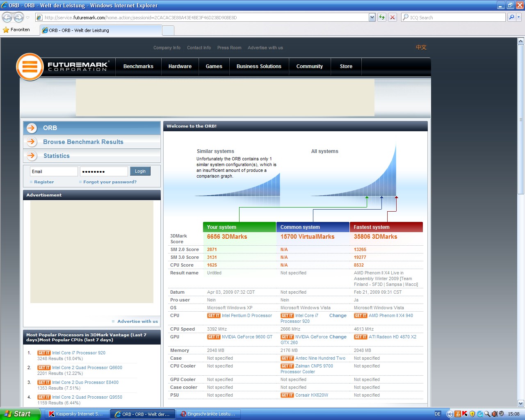The width and height of the screenshot is (525, 420).
Task: Open Intel Core 2 Quad Processor Q6600 link
Action: click(x=87, y=368)
